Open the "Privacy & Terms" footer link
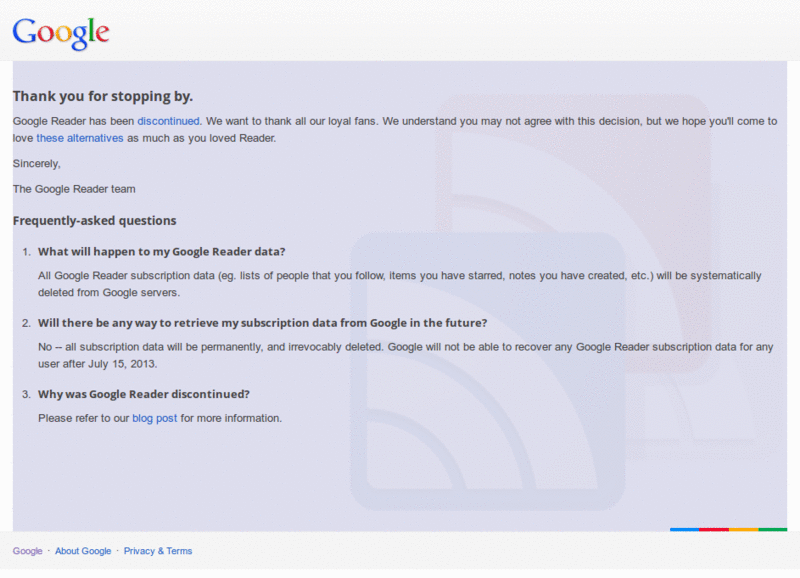Viewport: 800px width, 578px height. point(158,551)
